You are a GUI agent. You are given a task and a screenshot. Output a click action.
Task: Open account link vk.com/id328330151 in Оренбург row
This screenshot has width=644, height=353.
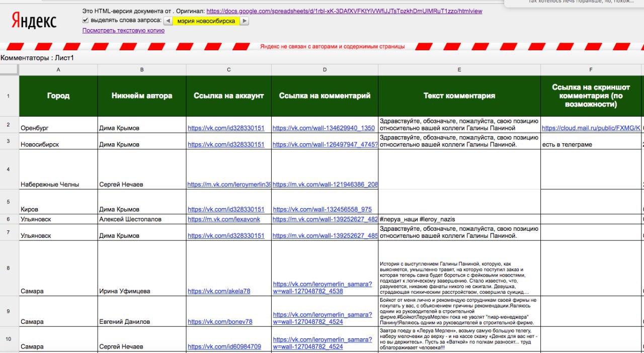point(226,128)
